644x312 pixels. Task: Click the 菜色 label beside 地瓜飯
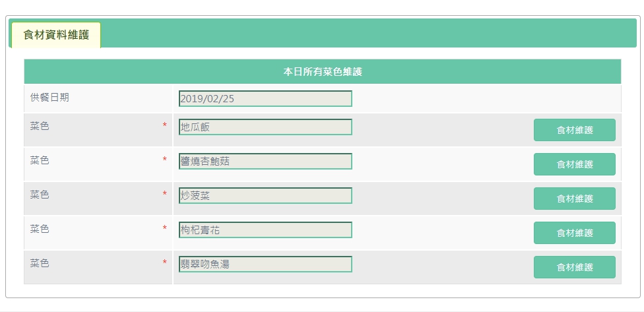pos(40,126)
